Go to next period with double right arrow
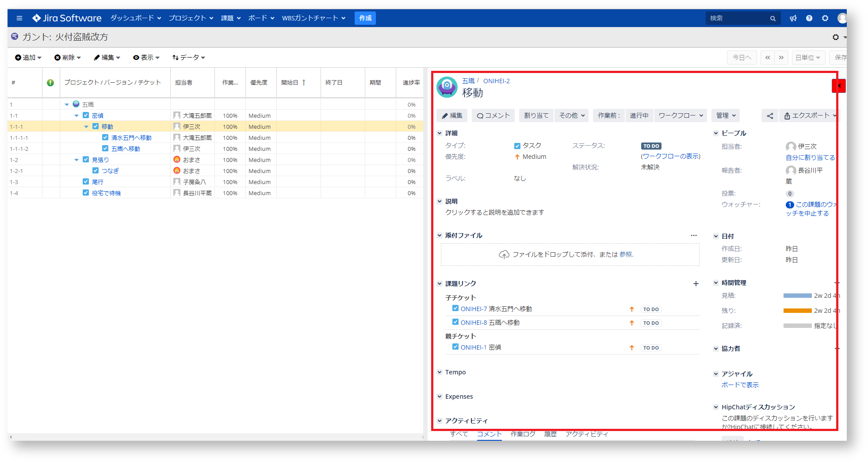The width and height of the screenshot is (868, 462). (781, 58)
